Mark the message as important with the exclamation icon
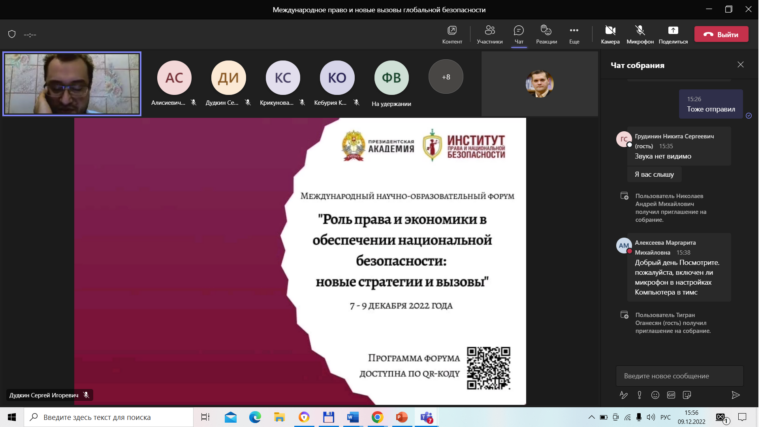Viewport: 760px width, 427px height. [x=639, y=395]
